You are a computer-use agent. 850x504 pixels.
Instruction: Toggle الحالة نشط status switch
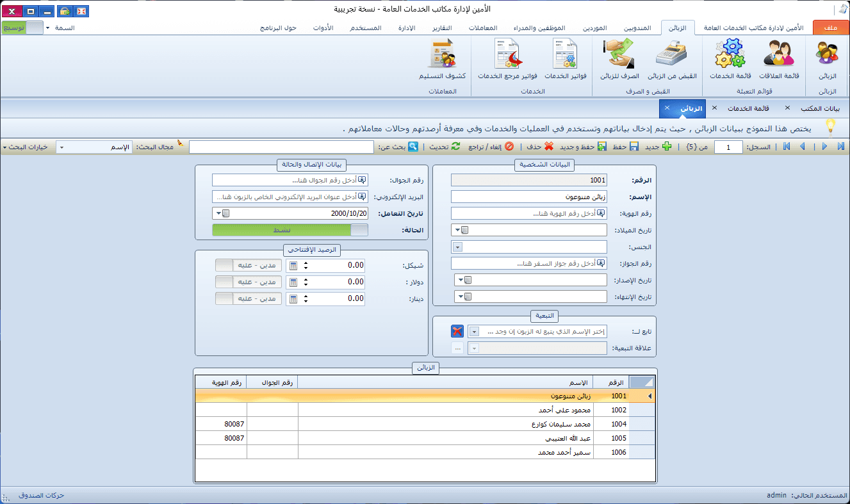coord(290,230)
